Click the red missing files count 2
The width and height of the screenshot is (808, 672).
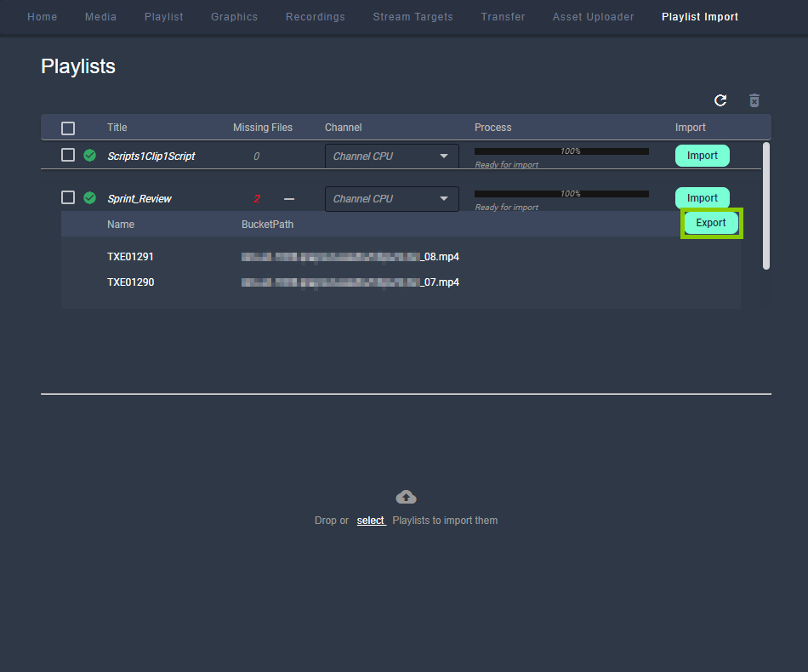(x=257, y=199)
